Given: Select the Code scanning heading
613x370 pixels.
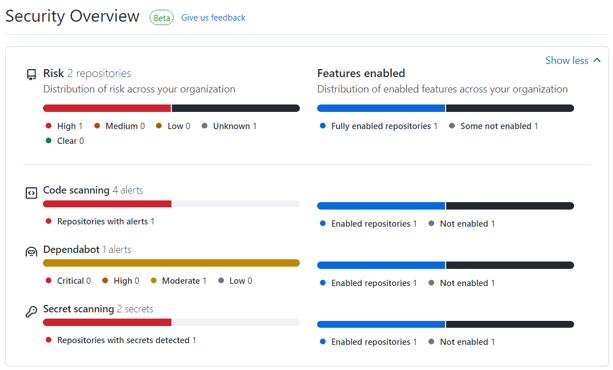Looking at the screenshot, I should click(x=76, y=190).
